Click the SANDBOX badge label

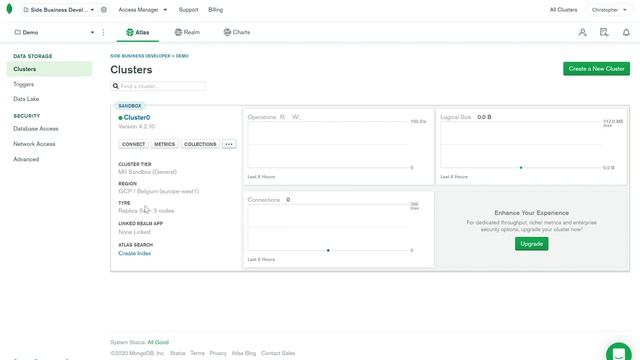click(x=130, y=106)
